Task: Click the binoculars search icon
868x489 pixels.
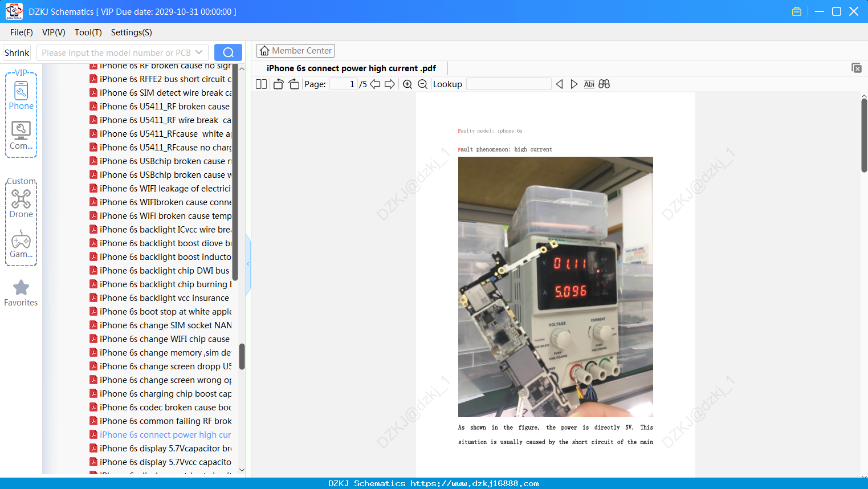Action: pyautogui.click(x=604, y=84)
